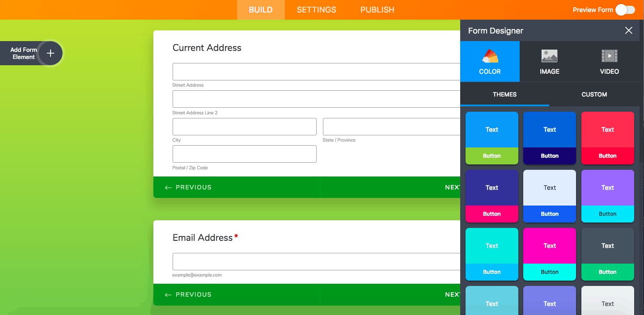Viewport: 644px width, 315px height.
Task: Choose the light blue theme with green button
Action: pos(492,138)
